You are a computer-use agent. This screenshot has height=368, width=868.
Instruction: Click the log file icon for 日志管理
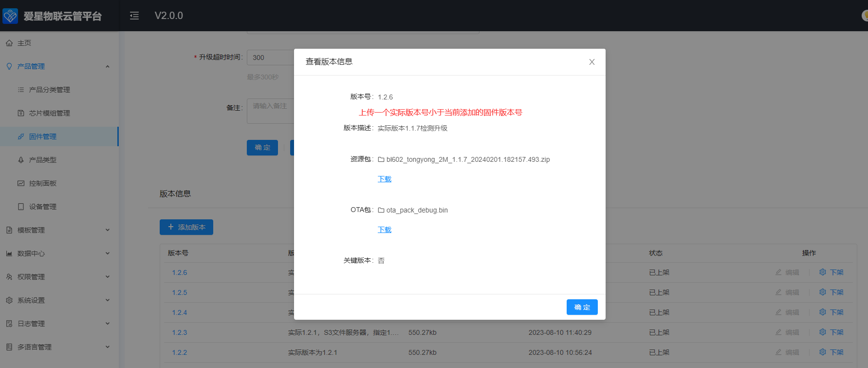[x=9, y=324]
